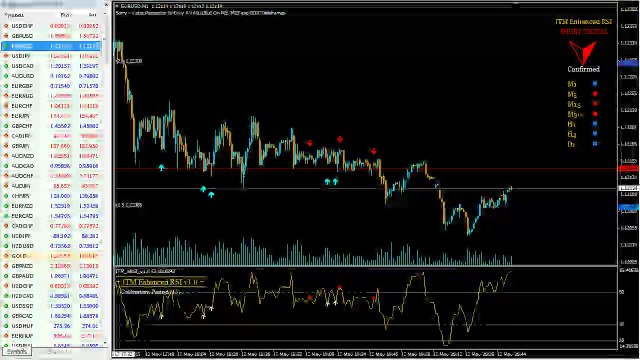Image resolution: width=640 pixels, height=360 pixels.
Task: Click the green icon beside EURGBP
Action: tap(6, 86)
